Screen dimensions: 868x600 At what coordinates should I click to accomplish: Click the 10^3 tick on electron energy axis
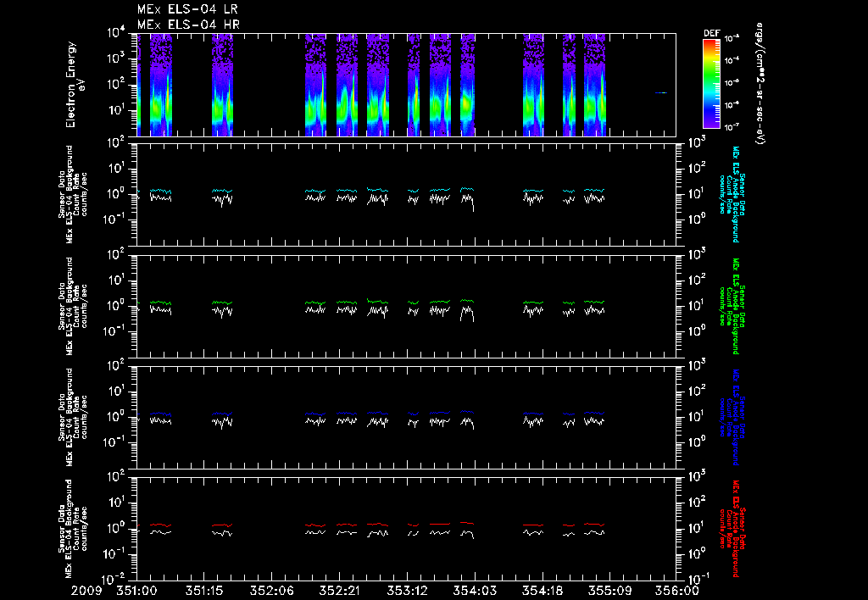point(116,58)
